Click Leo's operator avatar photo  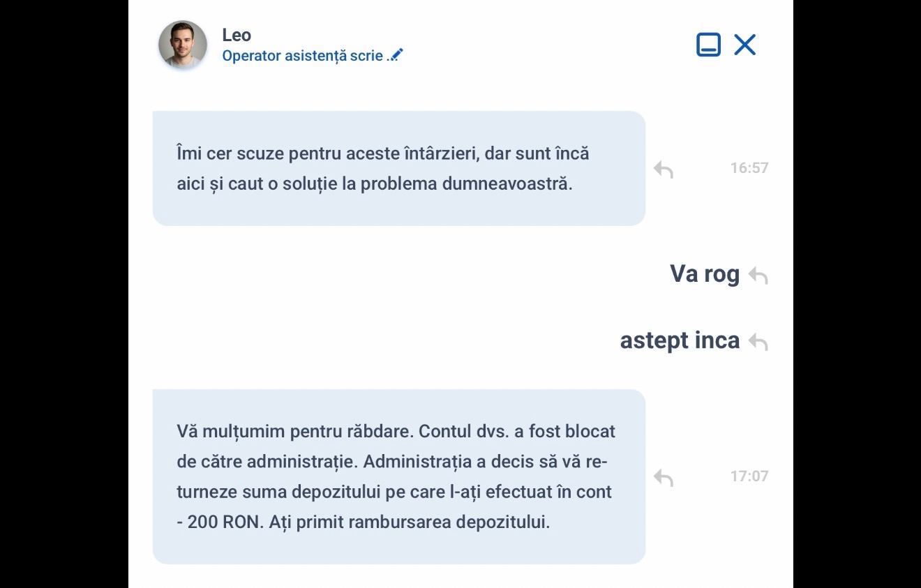[183, 45]
